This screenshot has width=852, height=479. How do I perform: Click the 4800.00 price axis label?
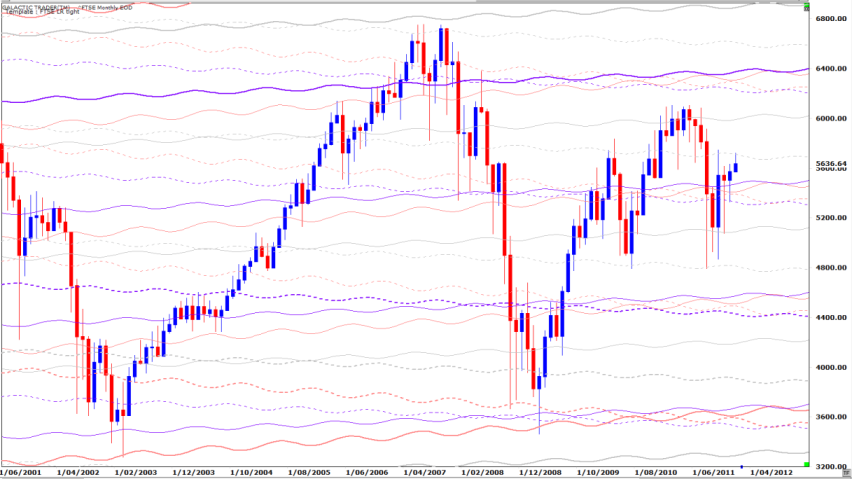click(x=831, y=268)
